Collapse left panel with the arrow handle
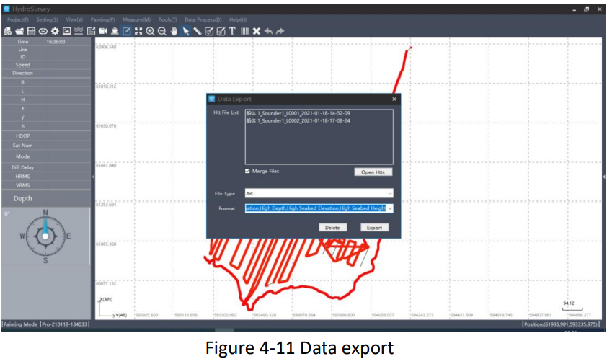607x364 pixels. pos(93,177)
